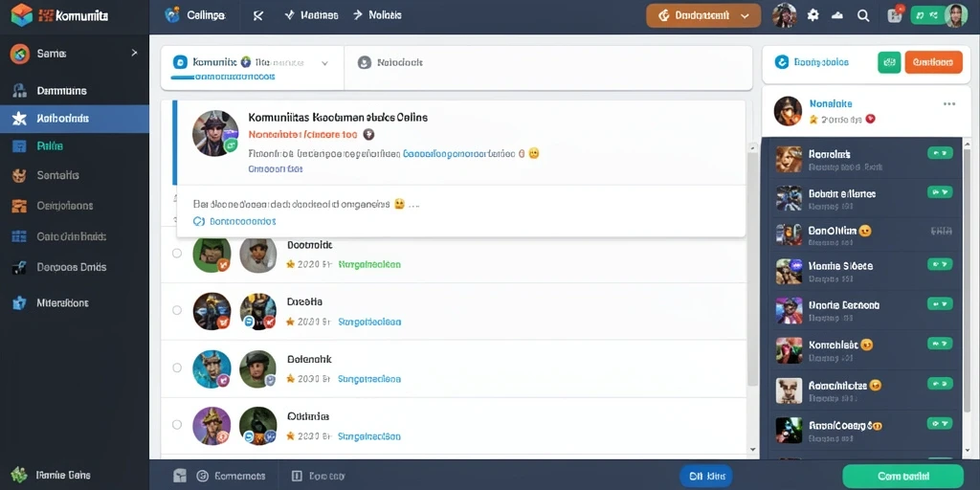Open the large avatar in the top post
Viewport: 980px width, 490px height.
point(215,133)
